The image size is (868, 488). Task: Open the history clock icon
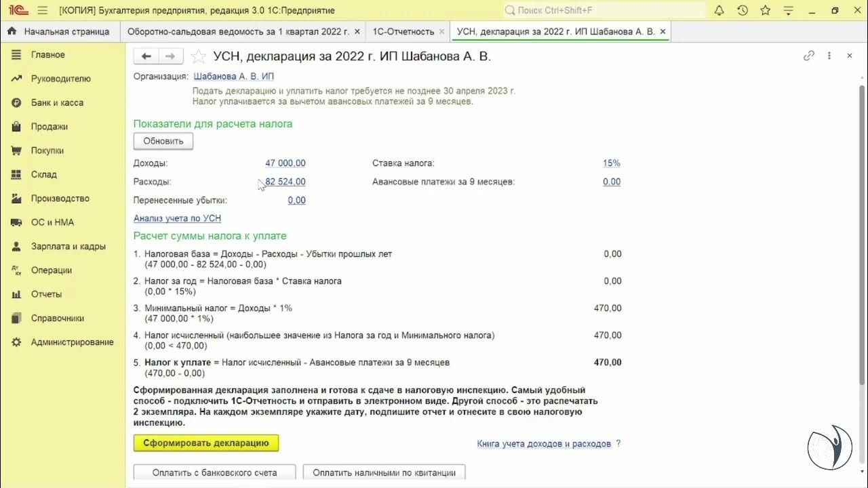click(743, 10)
